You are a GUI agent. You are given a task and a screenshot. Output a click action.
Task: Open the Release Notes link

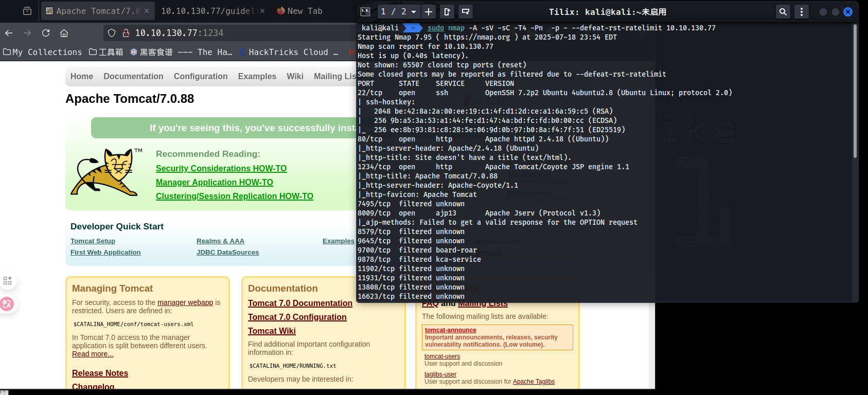(x=100, y=373)
